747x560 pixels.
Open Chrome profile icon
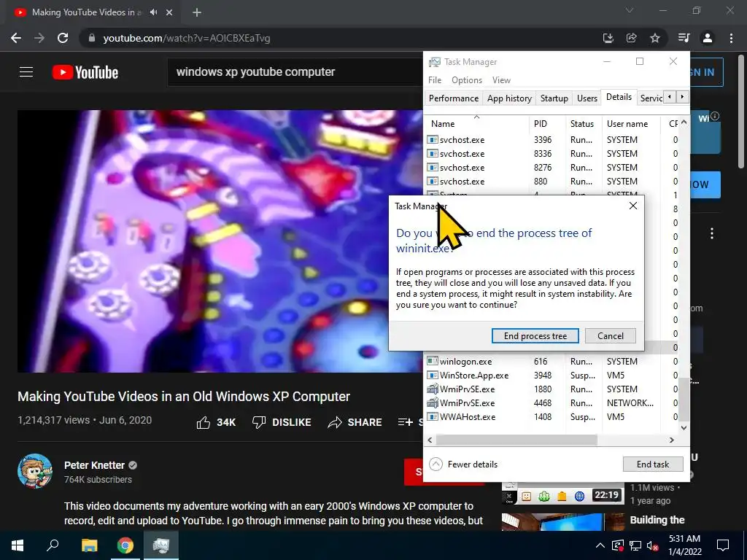(708, 38)
